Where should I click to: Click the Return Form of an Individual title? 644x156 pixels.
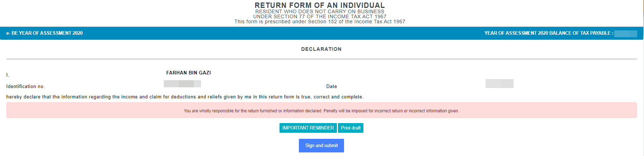320,5
